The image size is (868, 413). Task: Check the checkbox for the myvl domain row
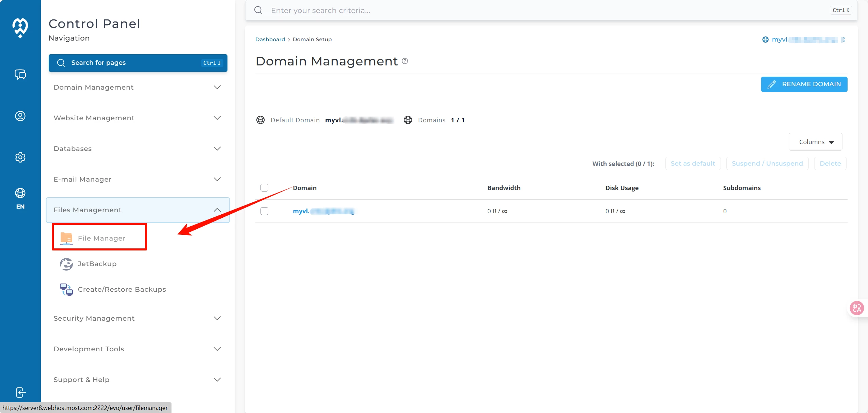[x=264, y=211]
